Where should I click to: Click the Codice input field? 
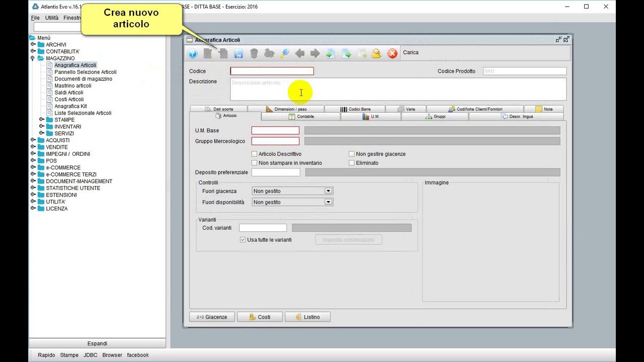coord(272,71)
